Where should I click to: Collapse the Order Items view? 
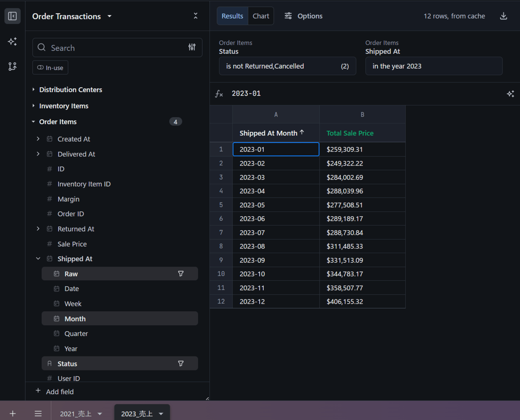34,122
